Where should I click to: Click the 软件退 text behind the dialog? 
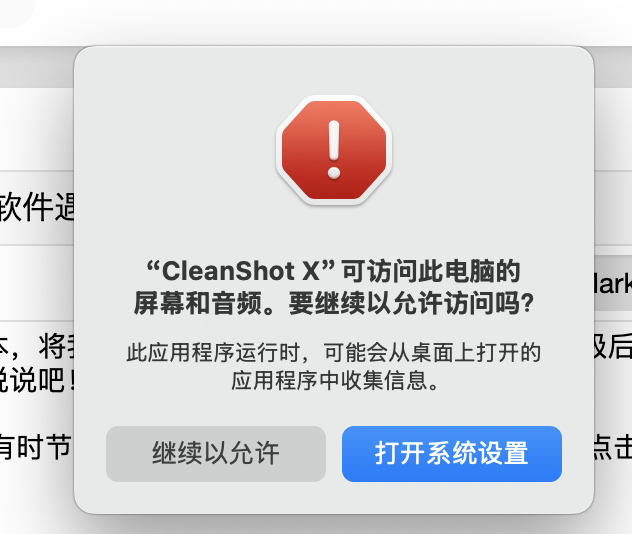click(x=37, y=206)
